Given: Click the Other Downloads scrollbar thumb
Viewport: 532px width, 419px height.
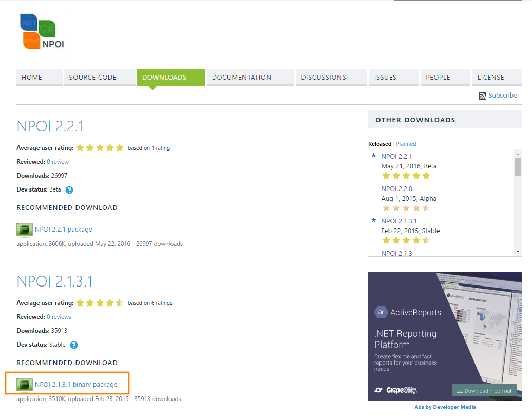Looking at the screenshot, I should pyautogui.click(x=518, y=167).
